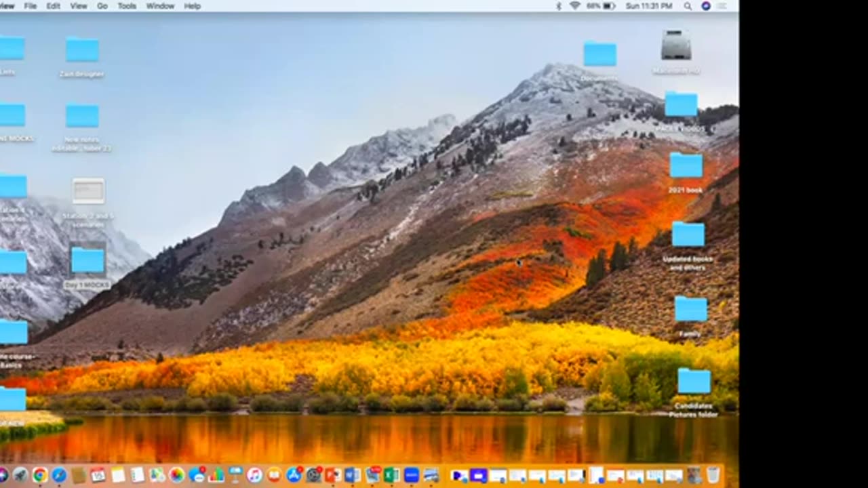Click the Siri icon in menu bar
The image size is (868, 488).
[x=706, y=5]
